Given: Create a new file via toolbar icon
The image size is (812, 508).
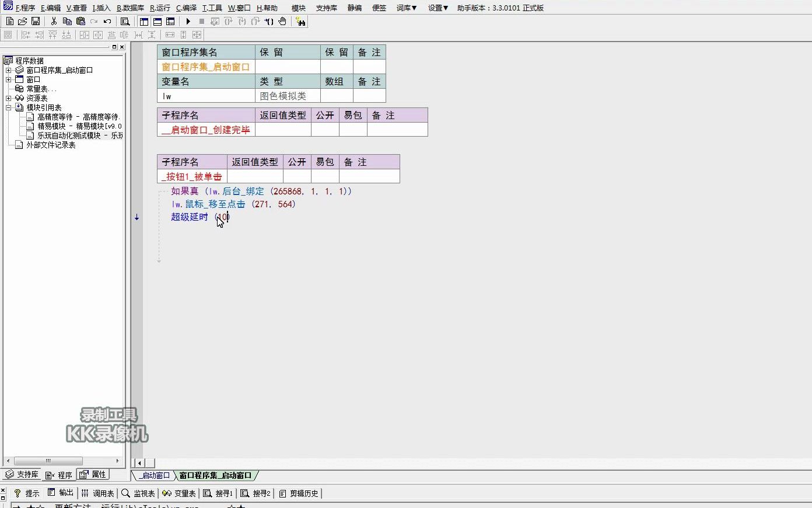Looking at the screenshot, I should coord(9,22).
